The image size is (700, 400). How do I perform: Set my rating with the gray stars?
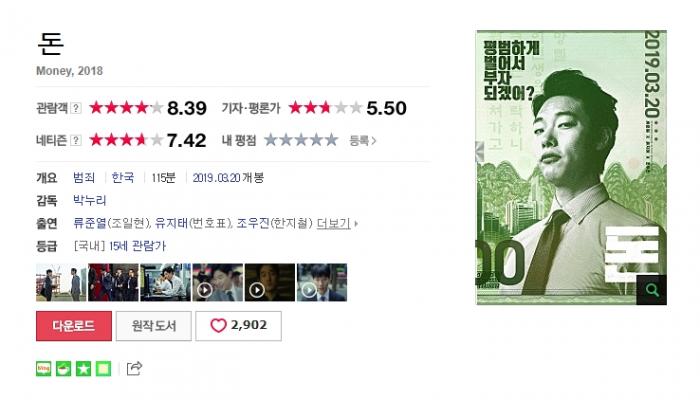click(301, 140)
